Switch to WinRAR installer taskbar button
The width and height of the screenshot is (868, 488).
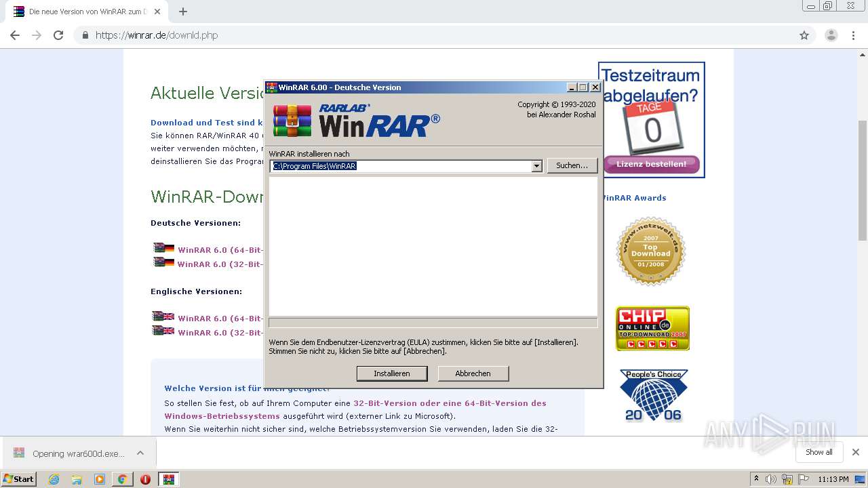pos(168,479)
